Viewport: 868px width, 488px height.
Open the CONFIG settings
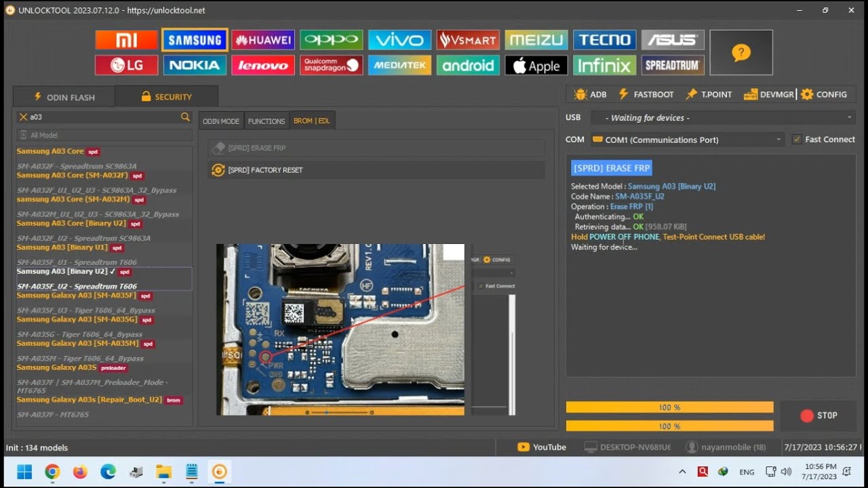pos(824,95)
